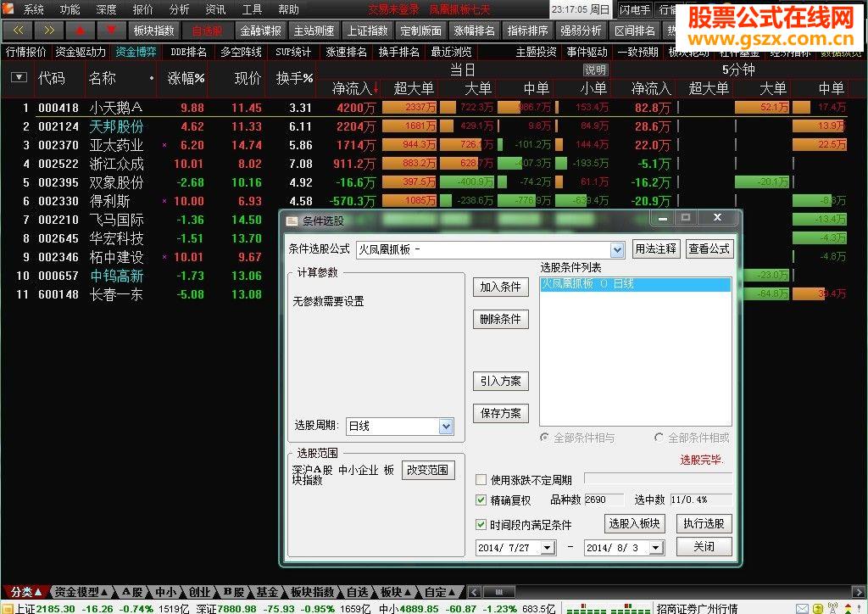Select the 中钨高新 stock row name
Viewport: 868px width, 614px height.
click(117, 276)
